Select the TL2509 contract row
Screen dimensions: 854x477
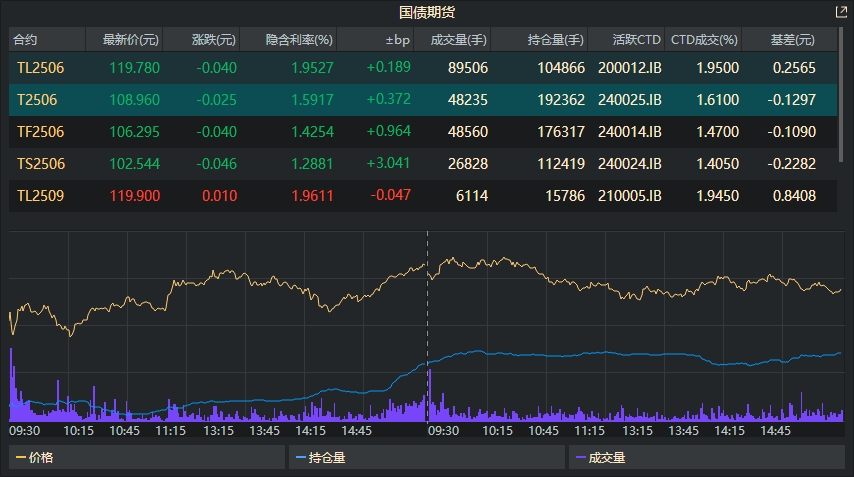tap(423, 196)
